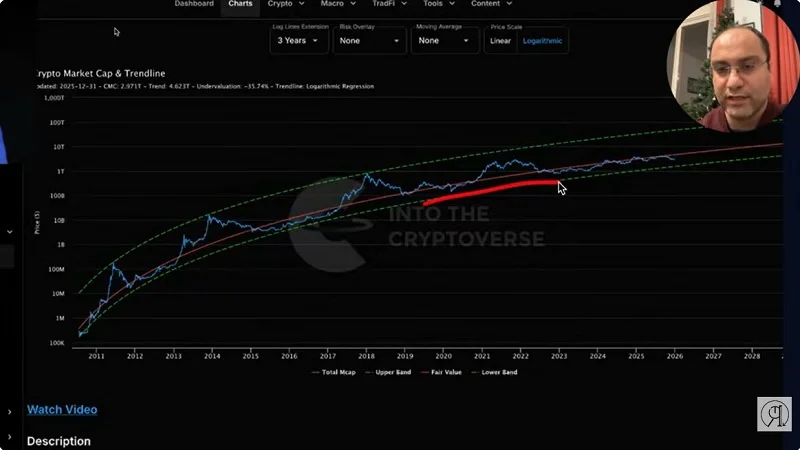Open the Bias Overlay dropdown
The image size is (800, 450).
click(x=370, y=41)
